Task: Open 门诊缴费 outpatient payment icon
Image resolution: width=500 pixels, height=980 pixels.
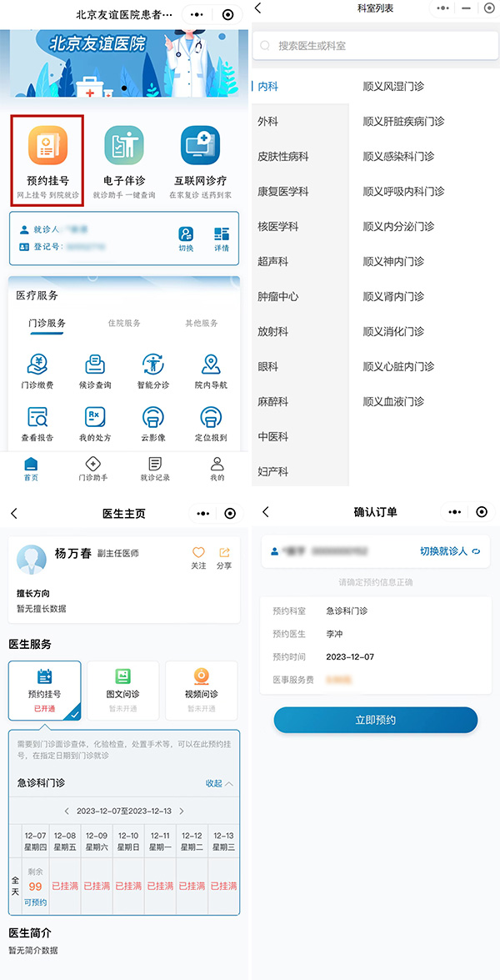Action: [37, 364]
